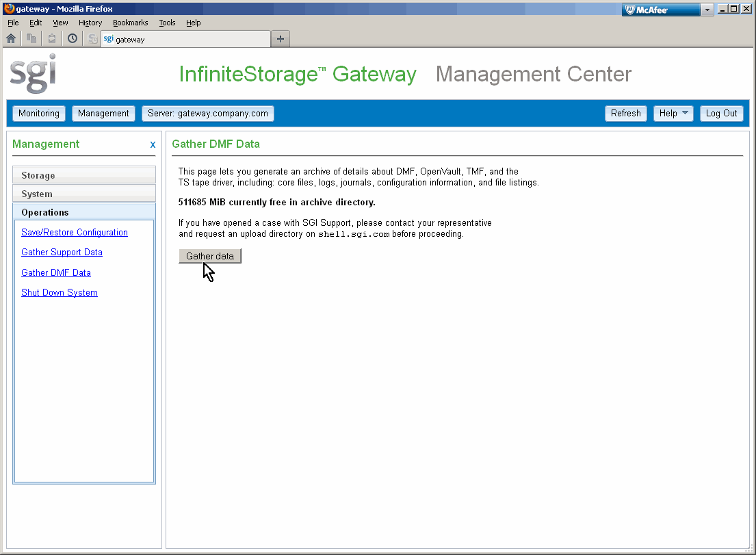Click the clipboard paste toolbar icon

(52, 38)
